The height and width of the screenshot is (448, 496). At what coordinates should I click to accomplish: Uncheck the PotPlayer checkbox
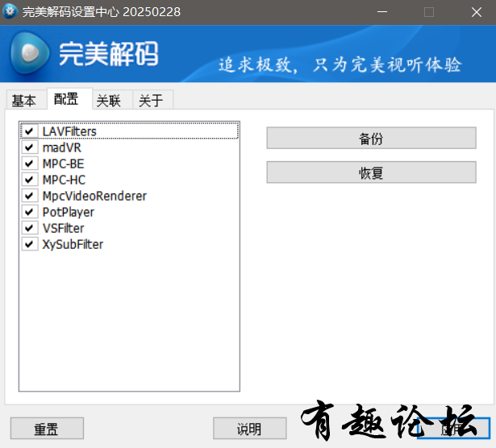pos(29,212)
